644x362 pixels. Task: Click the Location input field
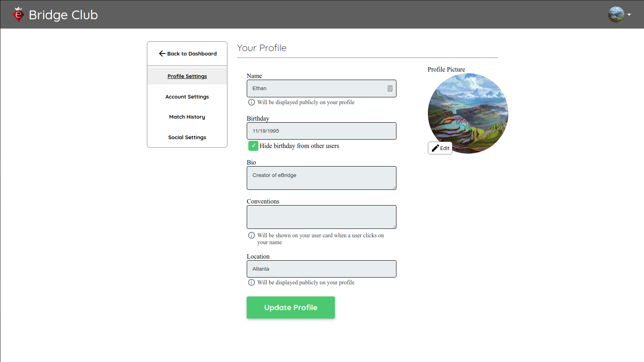(322, 269)
